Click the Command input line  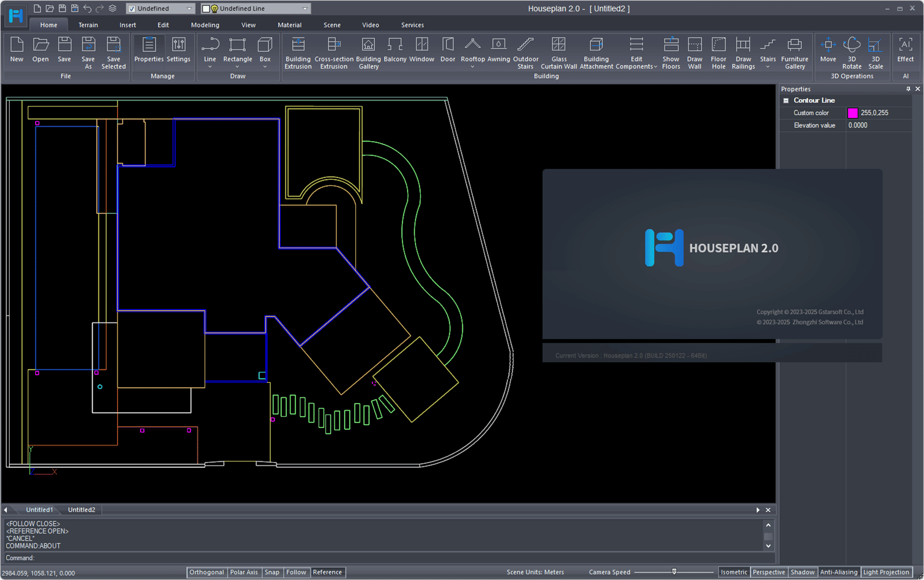tap(390, 558)
